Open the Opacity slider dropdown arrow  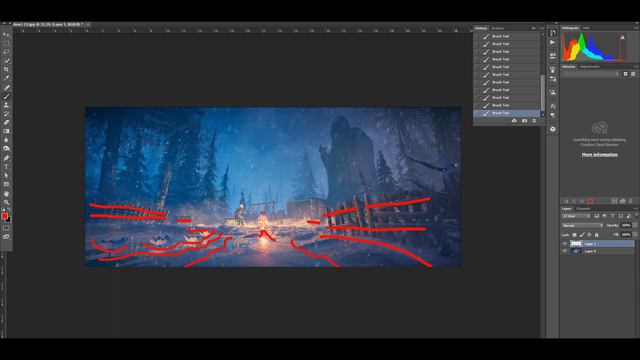(636, 225)
